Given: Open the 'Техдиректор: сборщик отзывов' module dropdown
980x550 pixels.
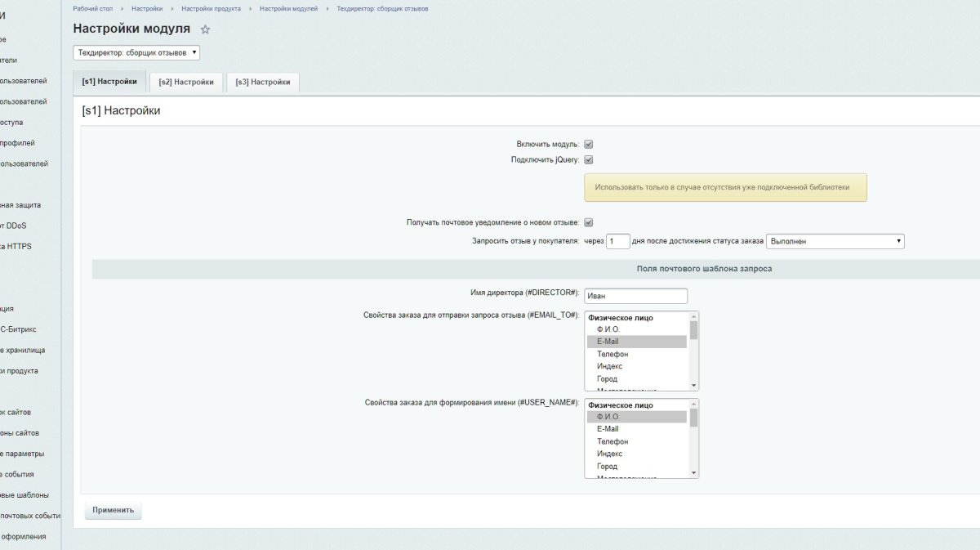Looking at the screenshot, I should 136,52.
